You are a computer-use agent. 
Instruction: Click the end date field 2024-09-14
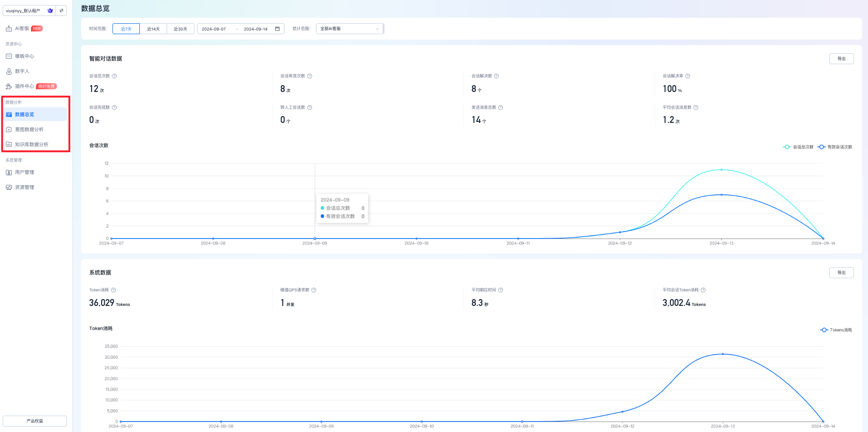(x=256, y=29)
